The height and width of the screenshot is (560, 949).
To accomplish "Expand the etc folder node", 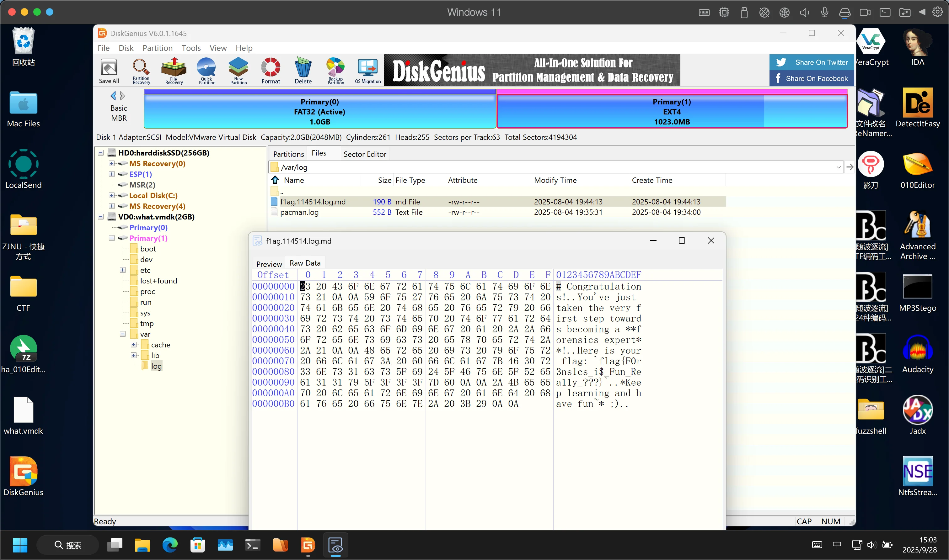I will click(x=122, y=270).
